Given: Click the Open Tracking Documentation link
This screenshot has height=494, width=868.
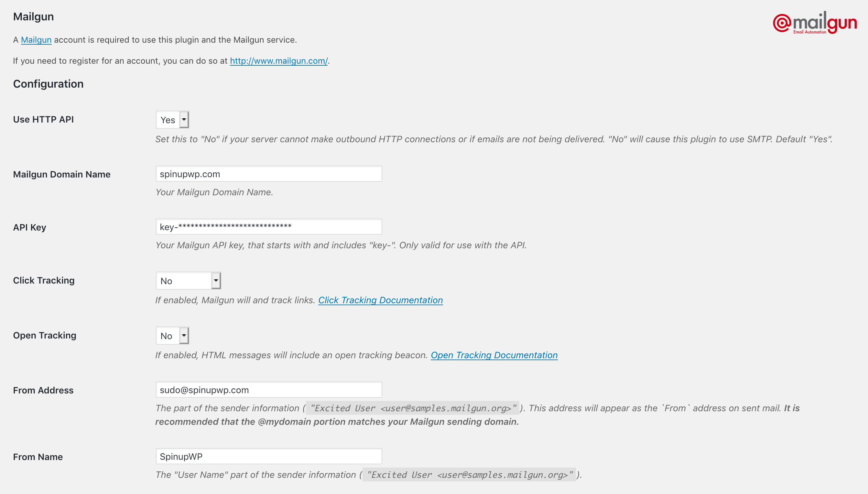Looking at the screenshot, I should click(494, 355).
